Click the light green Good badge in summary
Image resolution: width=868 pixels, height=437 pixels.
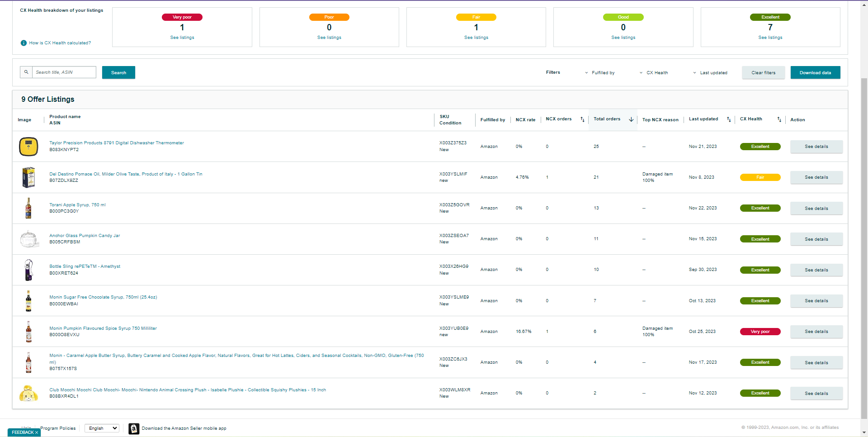[x=623, y=17]
